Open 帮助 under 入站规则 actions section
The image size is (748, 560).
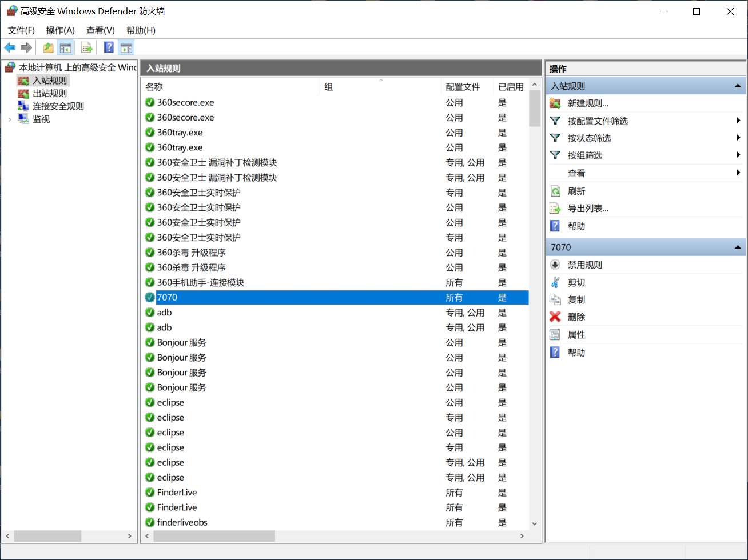576,226
